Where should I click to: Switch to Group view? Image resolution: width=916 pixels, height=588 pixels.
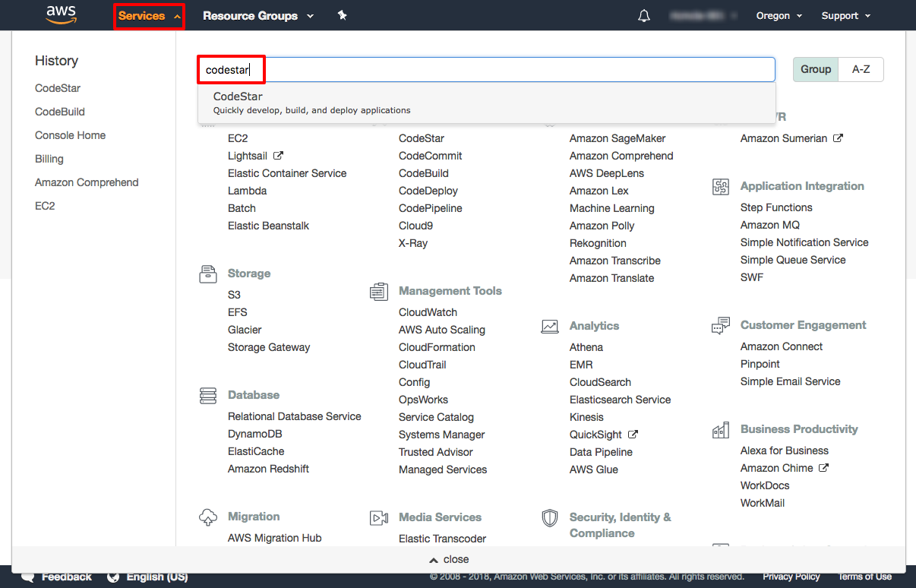tap(816, 69)
